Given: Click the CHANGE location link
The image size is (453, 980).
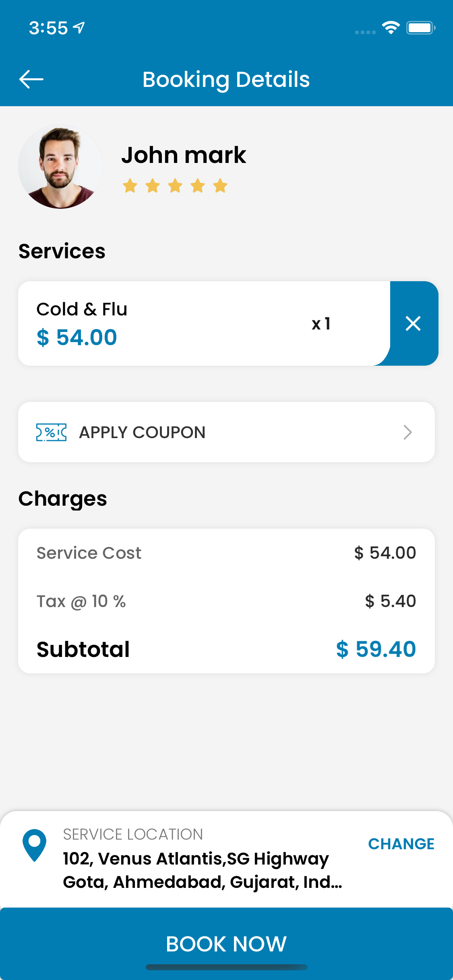Looking at the screenshot, I should (x=401, y=844).
